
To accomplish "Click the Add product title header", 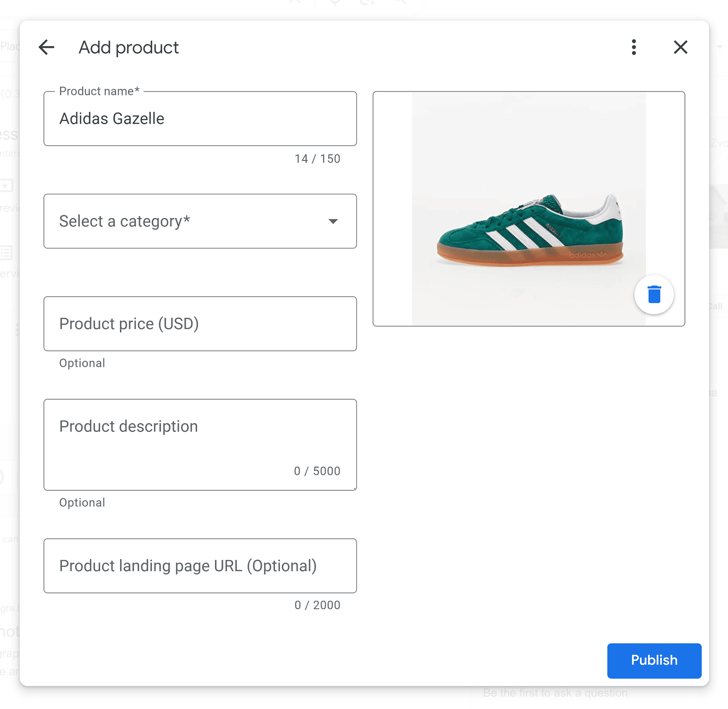I will (128, 47).
